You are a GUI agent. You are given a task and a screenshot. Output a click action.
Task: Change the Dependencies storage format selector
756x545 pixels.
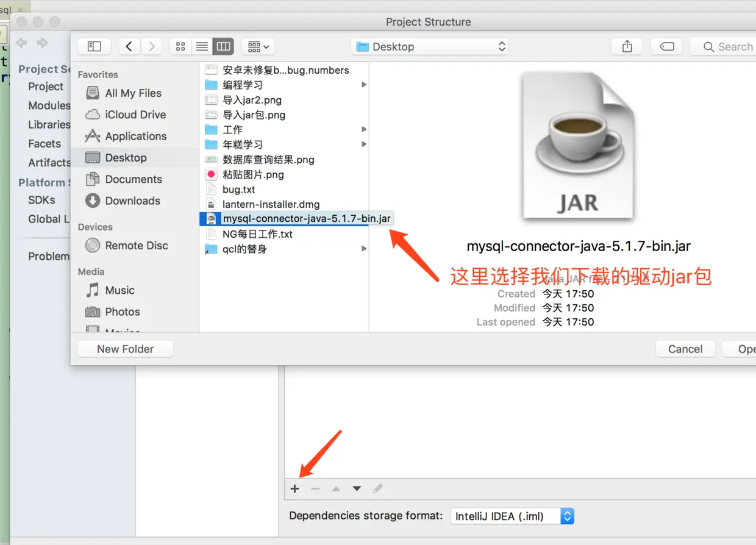[510, 515]
